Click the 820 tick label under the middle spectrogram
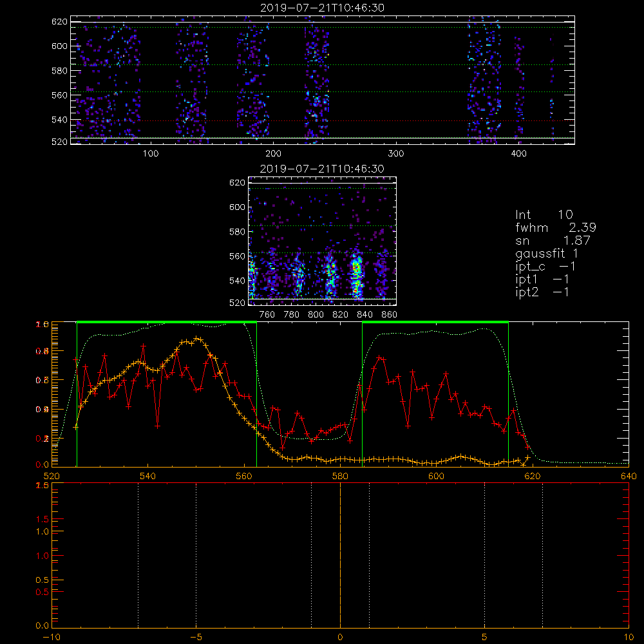The height and width of the screenshot is (644, 644). click(x=341, y=315)
